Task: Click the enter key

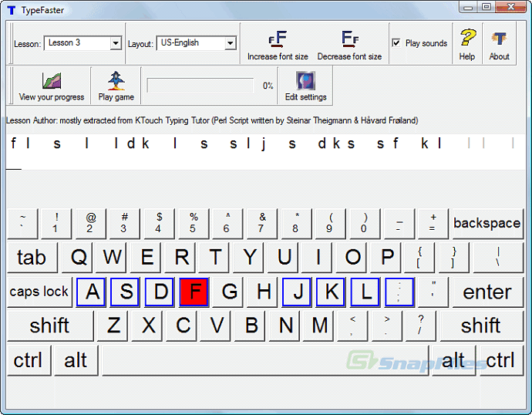Action: coord(487,292)
